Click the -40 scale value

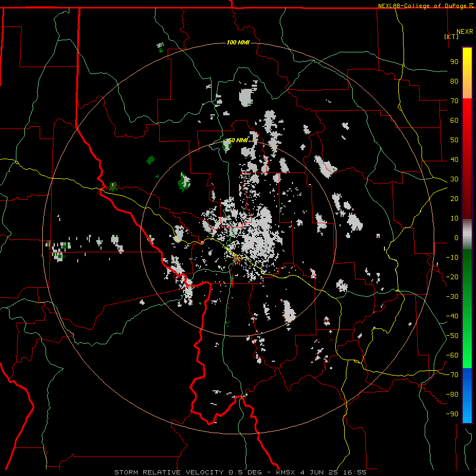click(x=452, y=316)
